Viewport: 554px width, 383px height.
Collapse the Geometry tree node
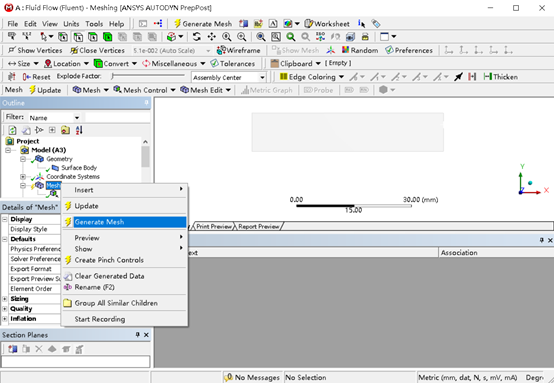click(23, 159)
